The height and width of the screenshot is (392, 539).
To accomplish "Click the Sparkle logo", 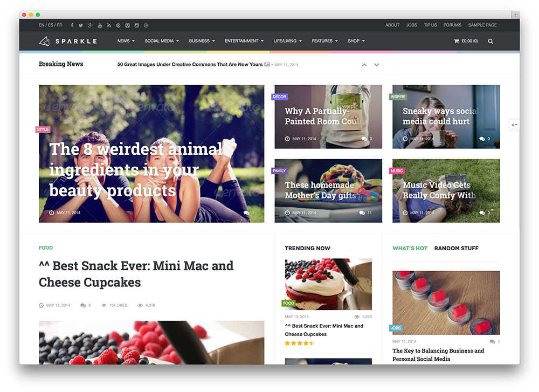I will (68, 42).
